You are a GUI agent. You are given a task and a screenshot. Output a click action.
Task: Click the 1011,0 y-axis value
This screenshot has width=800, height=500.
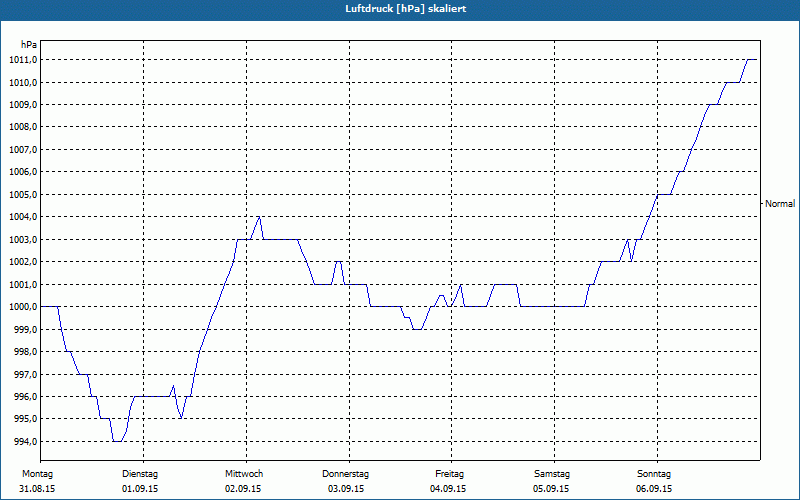(x=22, y=60)
